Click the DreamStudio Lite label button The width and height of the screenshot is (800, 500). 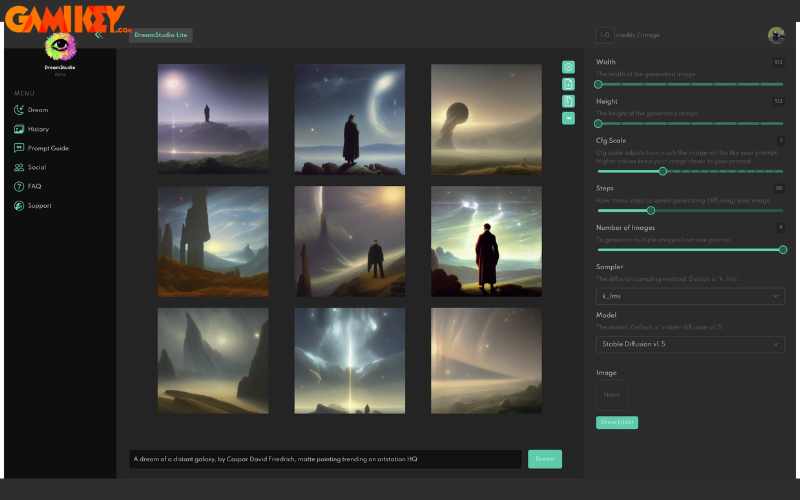coord(161,35)
